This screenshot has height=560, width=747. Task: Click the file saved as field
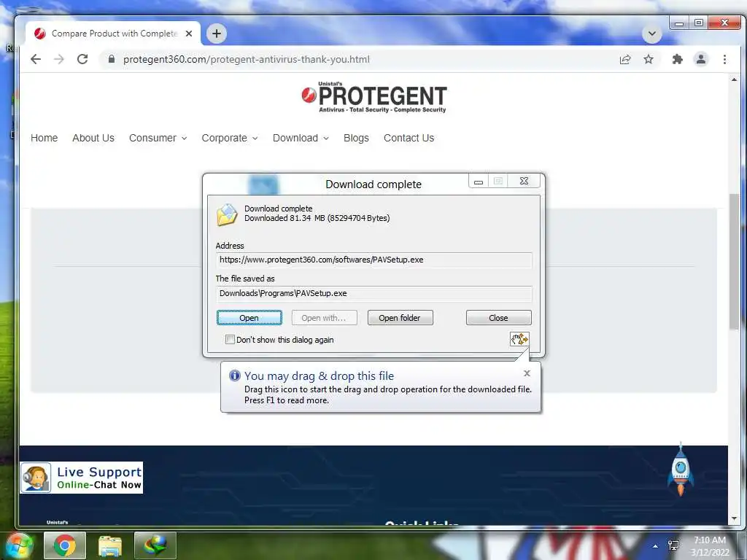coord(373,293)
